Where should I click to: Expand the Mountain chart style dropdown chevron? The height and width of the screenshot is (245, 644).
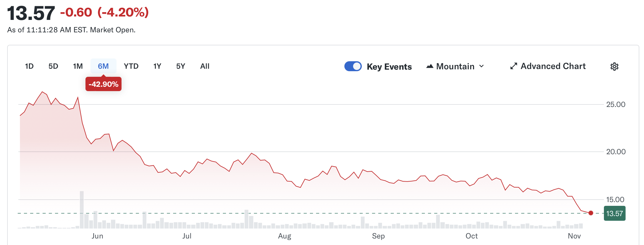pyautogui.click(x=481, y=66)
